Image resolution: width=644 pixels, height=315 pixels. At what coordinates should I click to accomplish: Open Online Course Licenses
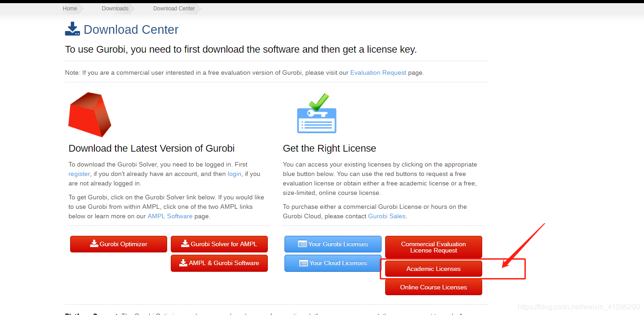tap(433, 287)
